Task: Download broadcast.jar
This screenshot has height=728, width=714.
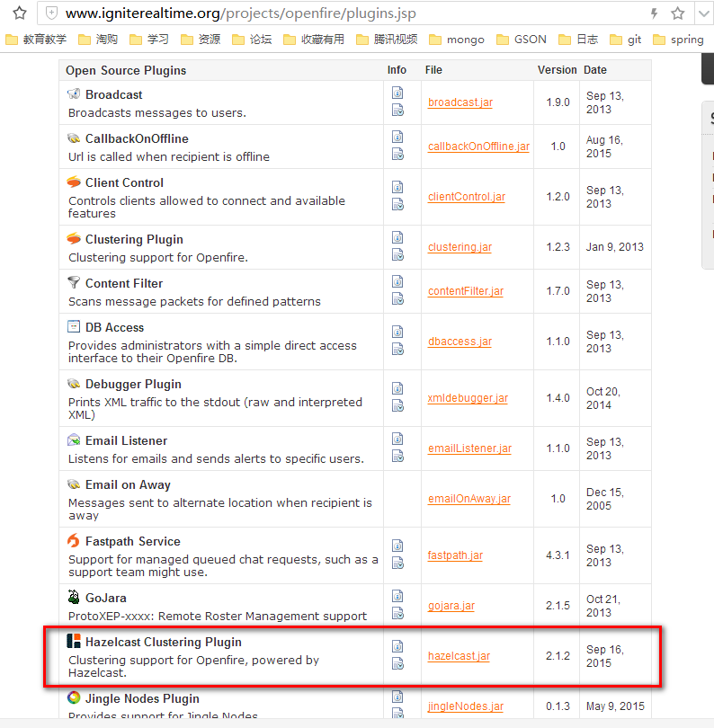Action: coord(460,102)
